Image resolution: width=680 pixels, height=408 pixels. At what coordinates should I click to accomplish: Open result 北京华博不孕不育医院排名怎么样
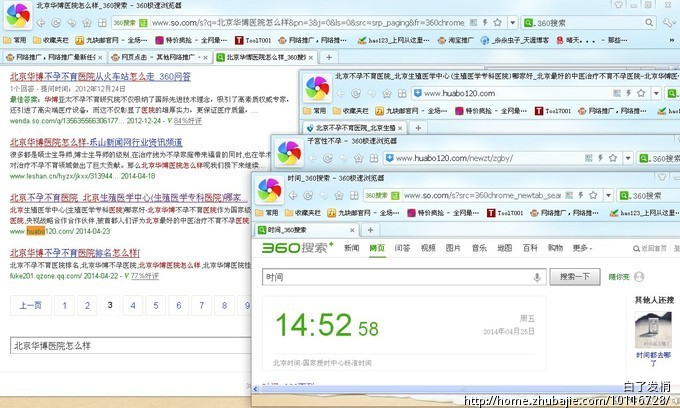point(75,253)
